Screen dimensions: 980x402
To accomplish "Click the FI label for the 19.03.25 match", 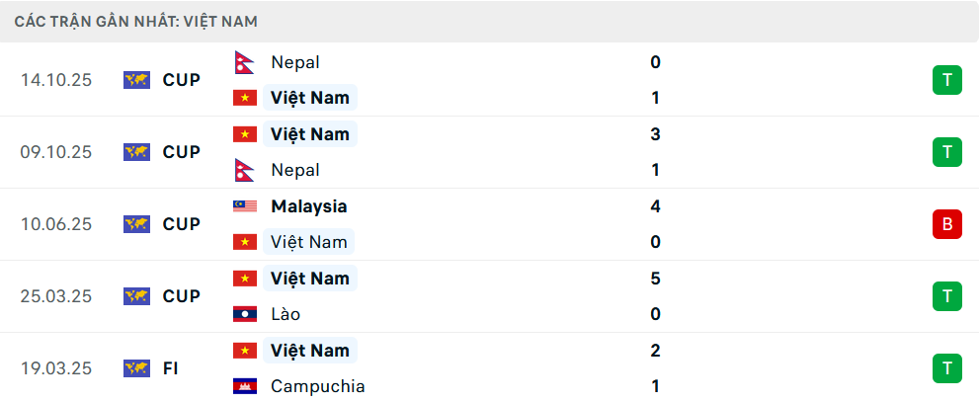I will (x=171, y=368).
